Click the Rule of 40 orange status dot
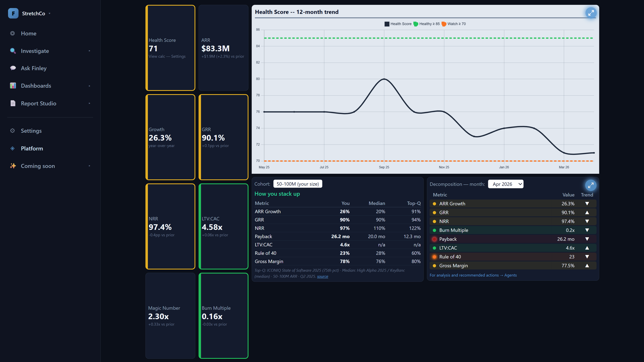644x362 pixels. (434, 257)
